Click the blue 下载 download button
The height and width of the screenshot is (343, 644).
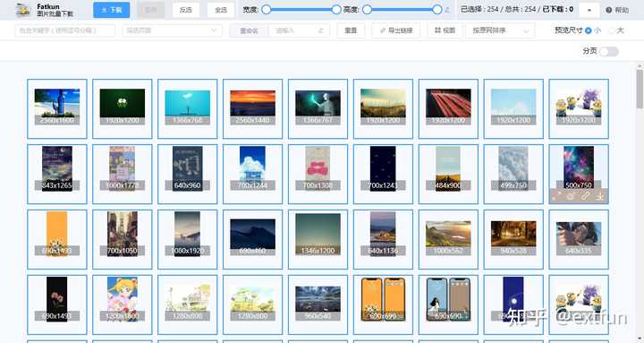point(111,10)
